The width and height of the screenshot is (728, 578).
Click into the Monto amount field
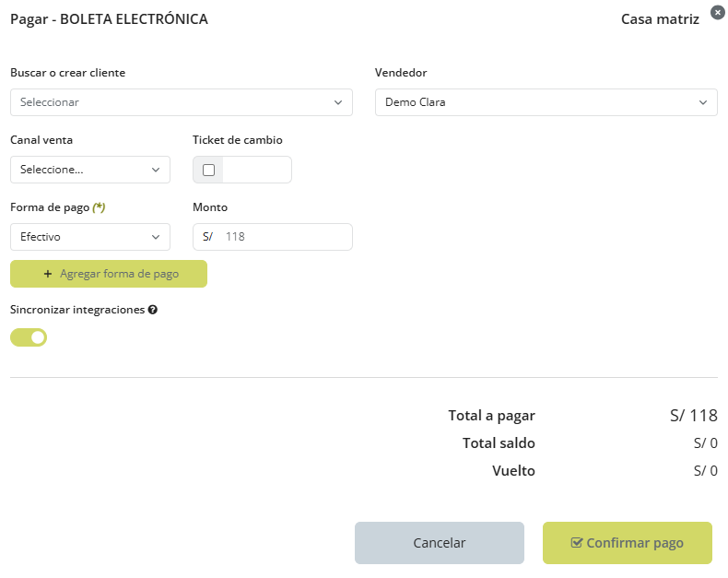[284, 237]
